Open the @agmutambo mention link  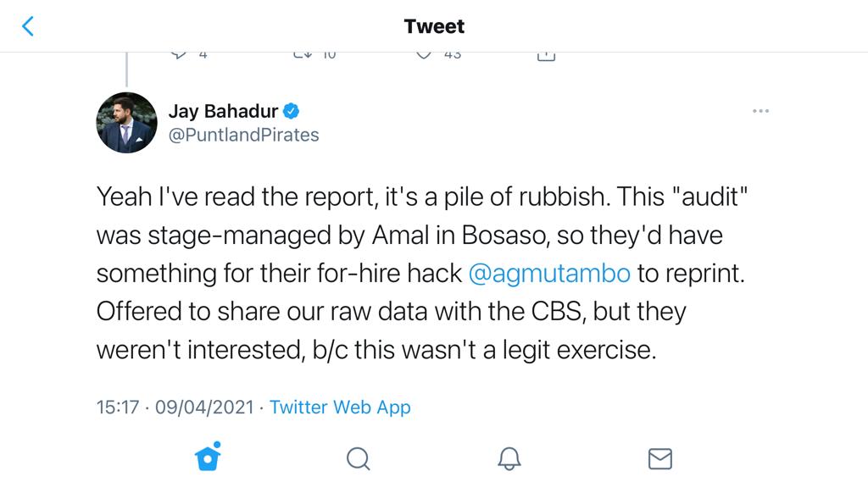coord(549,273)
